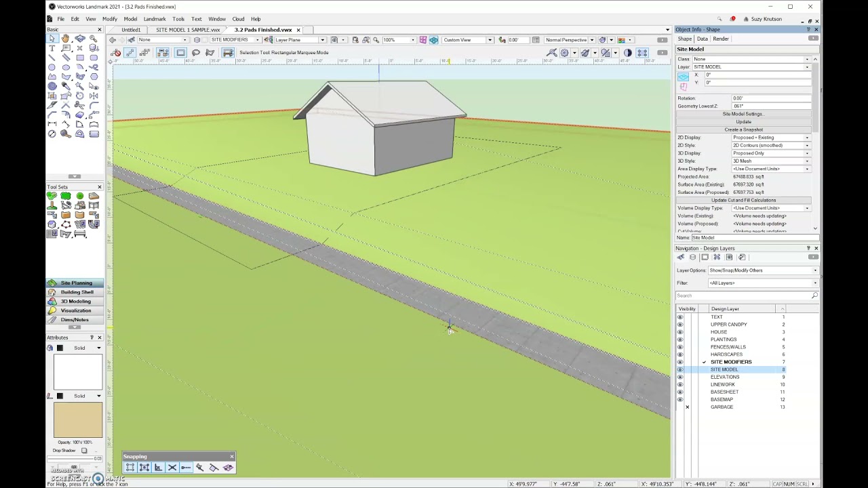The width and height of the screenshot is (868, 488).
Task: Select the Text tool
Action: (52, 48)
